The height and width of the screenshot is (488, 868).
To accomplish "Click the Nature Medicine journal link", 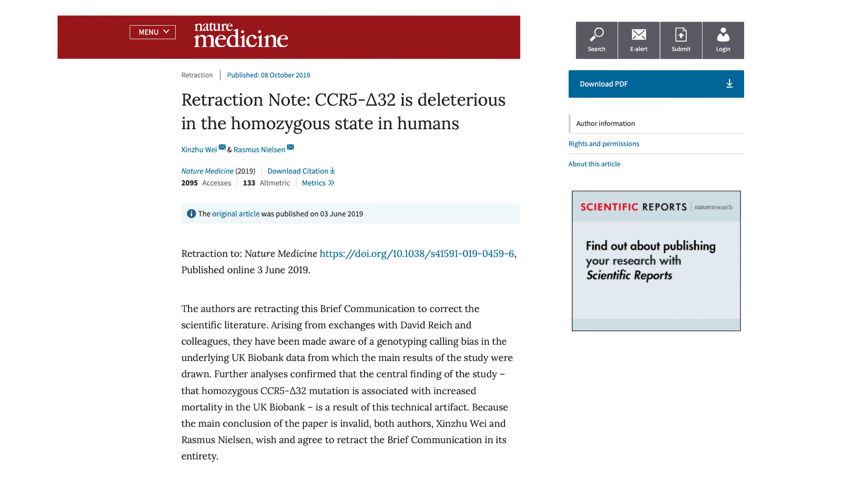I will pyautogui.click(x=207, y=171).
